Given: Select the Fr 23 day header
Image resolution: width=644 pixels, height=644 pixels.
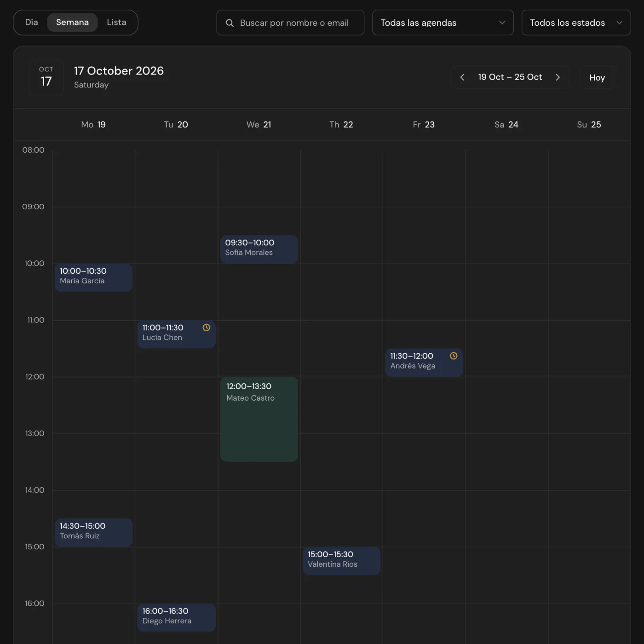Looking at the screenshot, I should pos(424,125).
